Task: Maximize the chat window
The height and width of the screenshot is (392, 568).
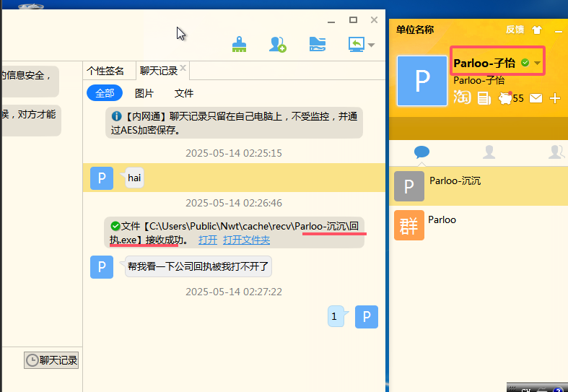Action: (x=353, y=20)
